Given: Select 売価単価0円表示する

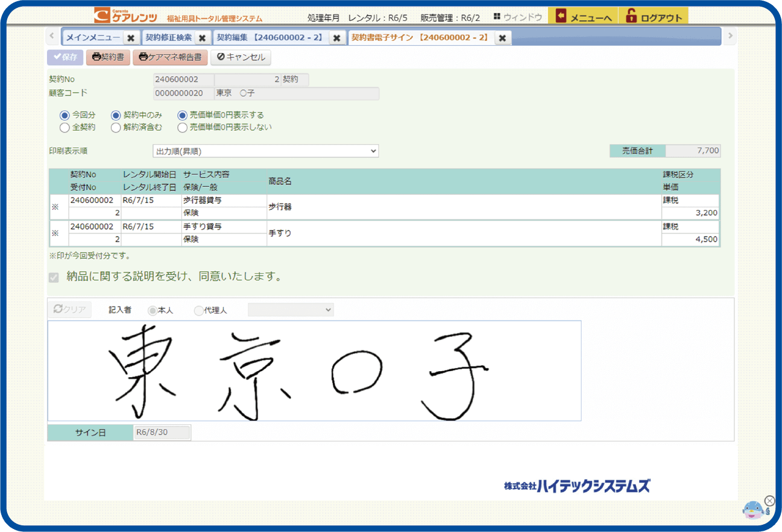Looking at the screenshot, I should click(182, 115).
